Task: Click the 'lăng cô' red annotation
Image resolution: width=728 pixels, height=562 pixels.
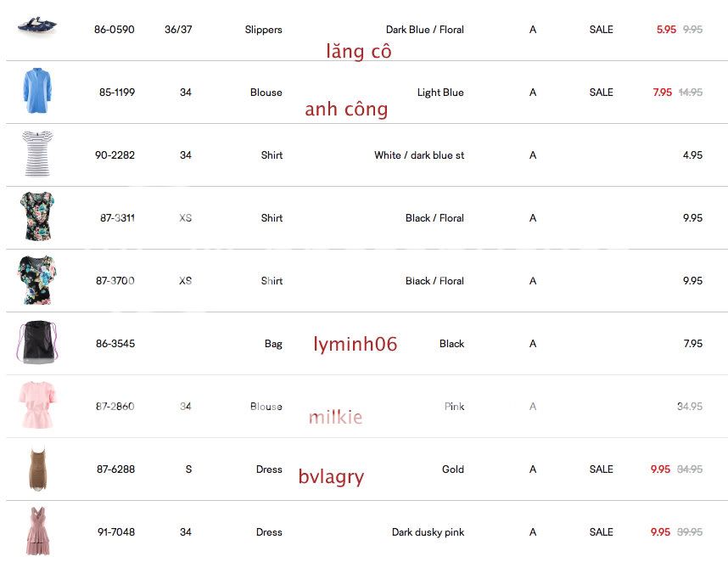Action: click(x=359, y=51)
